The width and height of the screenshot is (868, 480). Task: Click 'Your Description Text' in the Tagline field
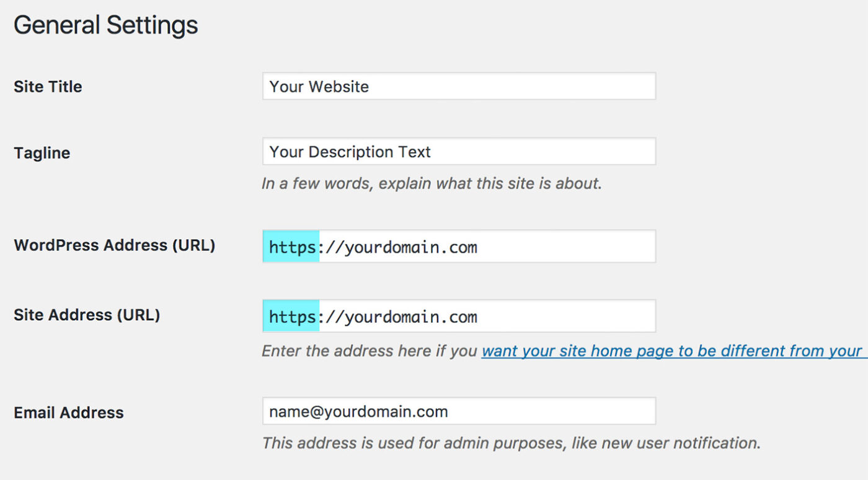349,152
